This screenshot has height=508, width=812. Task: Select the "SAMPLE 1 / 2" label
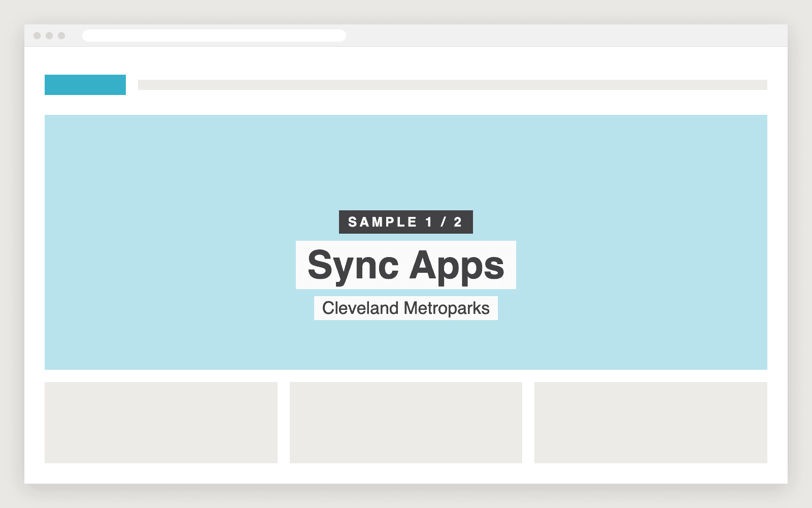[x=406, y=222]
